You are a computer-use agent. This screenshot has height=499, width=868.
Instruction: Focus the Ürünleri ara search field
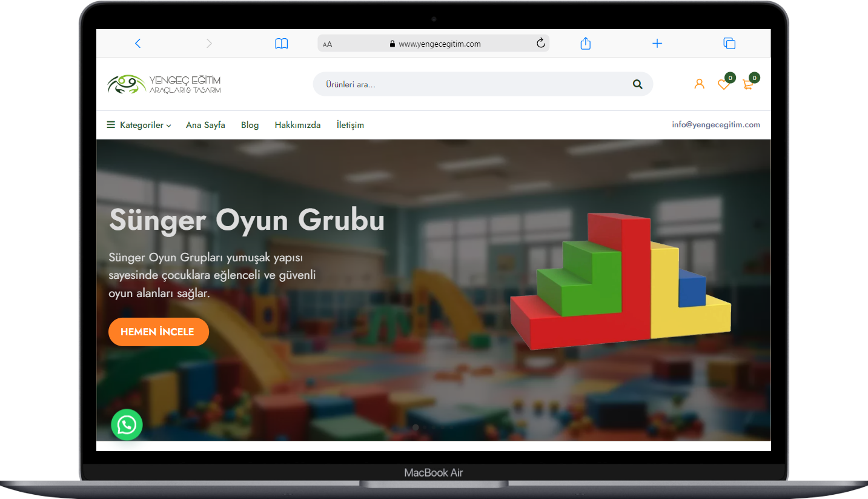483,84
